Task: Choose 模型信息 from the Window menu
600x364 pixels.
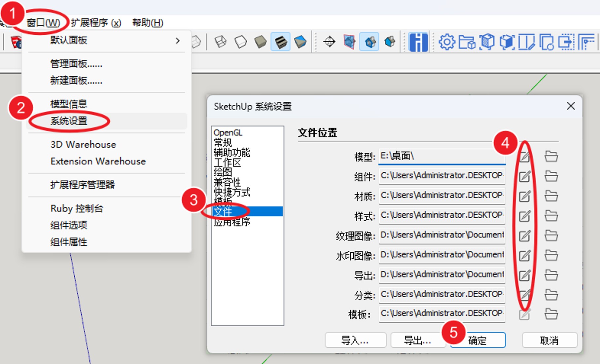Action: point(69,104)
